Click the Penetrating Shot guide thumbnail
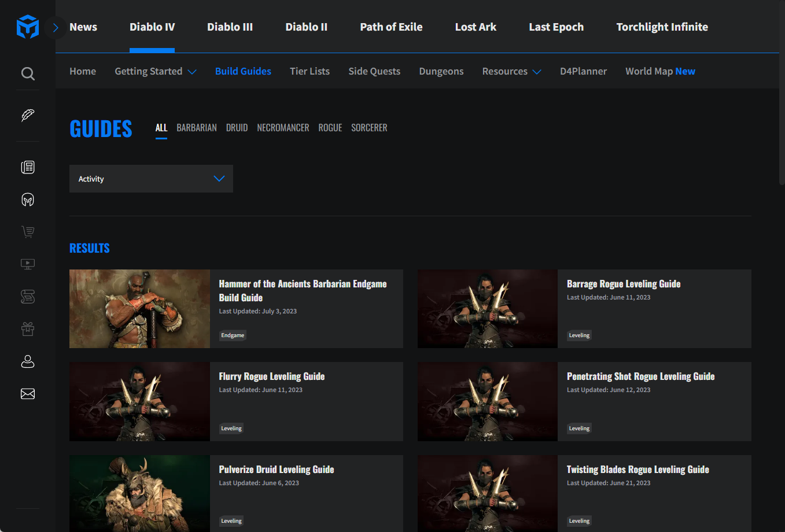 [488, 401]
